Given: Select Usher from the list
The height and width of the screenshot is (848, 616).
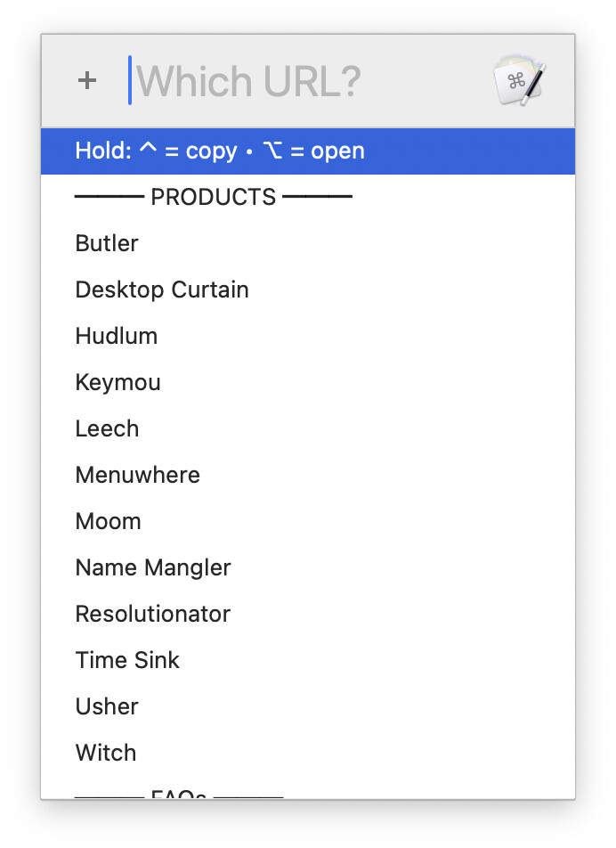Looking at the screenshot, I should click(x=108, y=706).
